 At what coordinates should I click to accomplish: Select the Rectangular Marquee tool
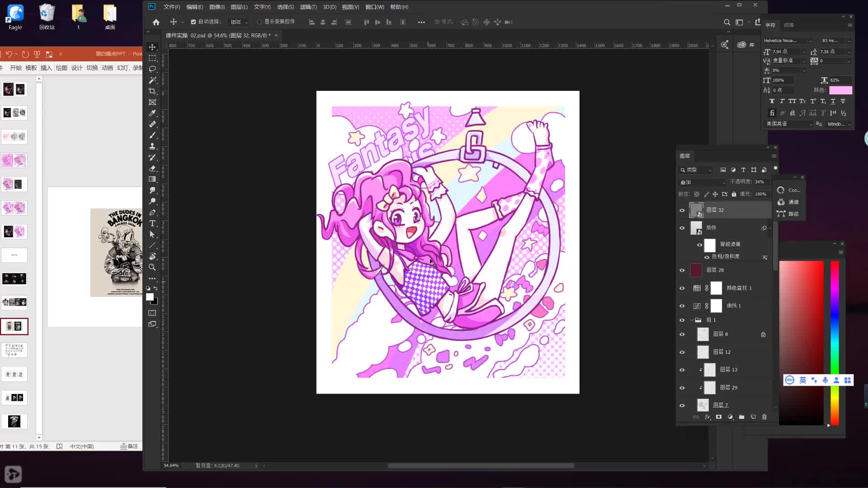coord(152,58)
